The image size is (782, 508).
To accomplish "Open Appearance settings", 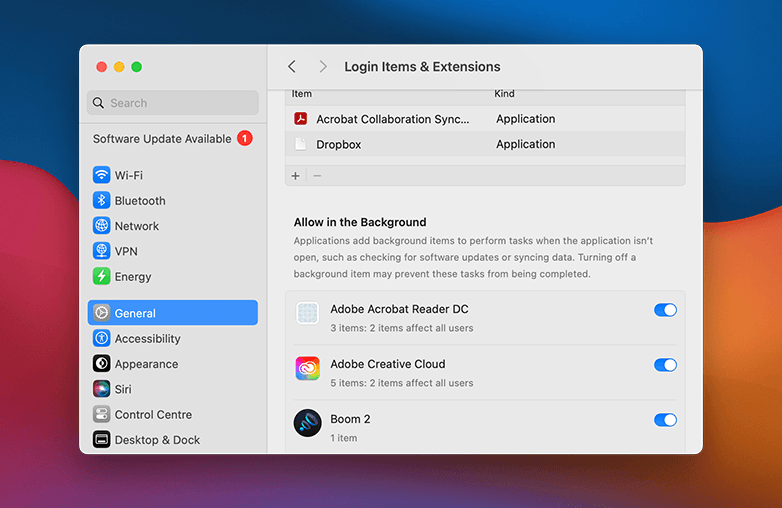I will tap(173, 363).
